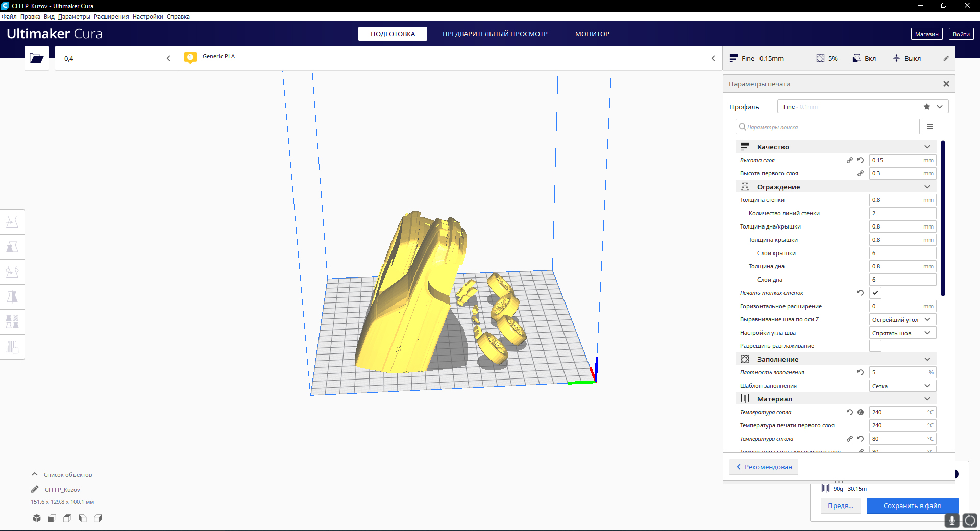Open the Справка menu
The width and height of the screenshot is (980, 531).
178,17
